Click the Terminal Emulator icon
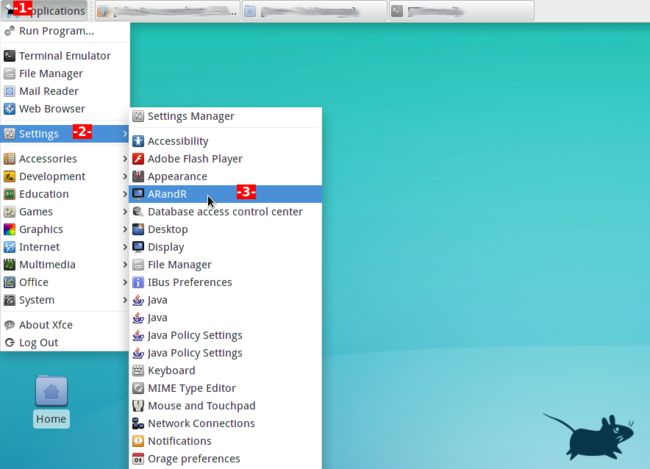Viewport: 650px width, 469px height. click(x=10, y=56)
